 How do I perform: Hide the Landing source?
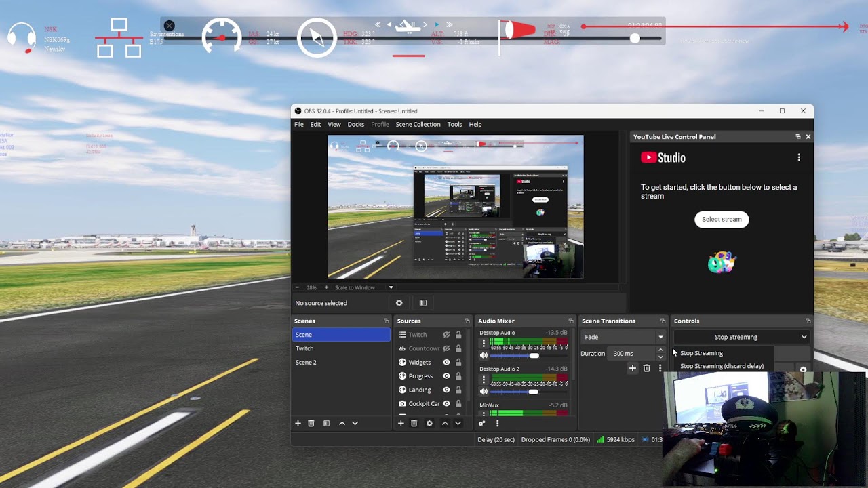446,390
